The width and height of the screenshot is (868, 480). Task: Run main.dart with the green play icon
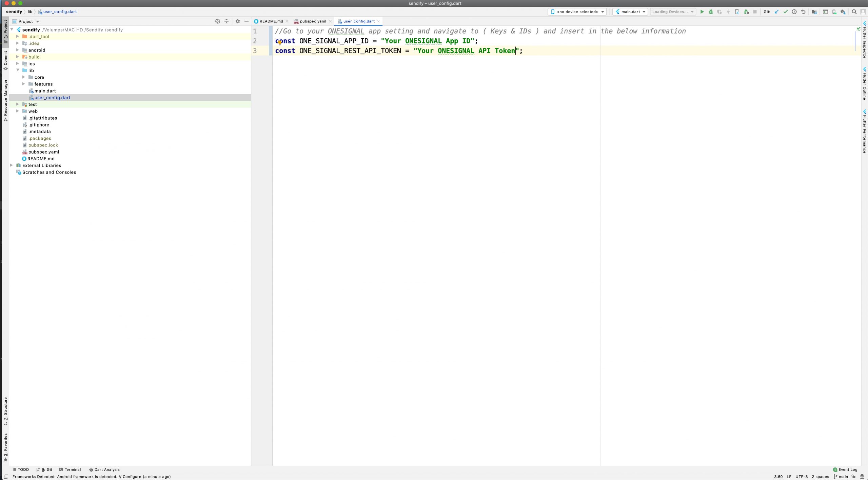pos(702,12)
